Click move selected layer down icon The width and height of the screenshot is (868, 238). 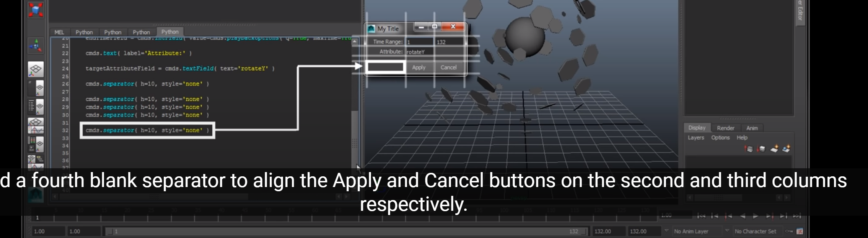[761, 149]
